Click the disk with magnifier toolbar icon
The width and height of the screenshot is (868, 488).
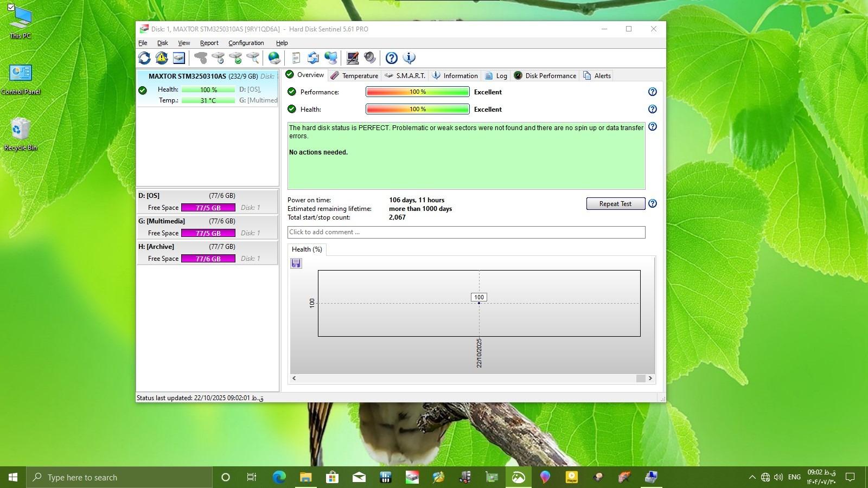click(253, 58)
